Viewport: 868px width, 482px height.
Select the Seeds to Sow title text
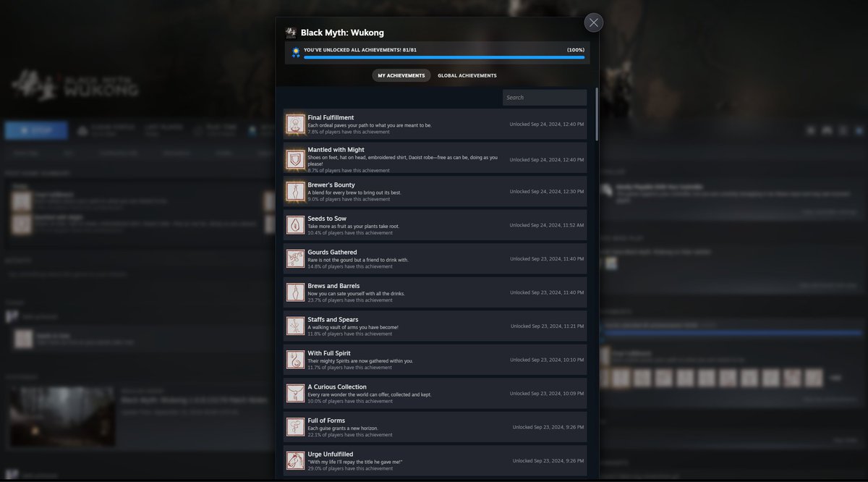(x=327, y=219)
